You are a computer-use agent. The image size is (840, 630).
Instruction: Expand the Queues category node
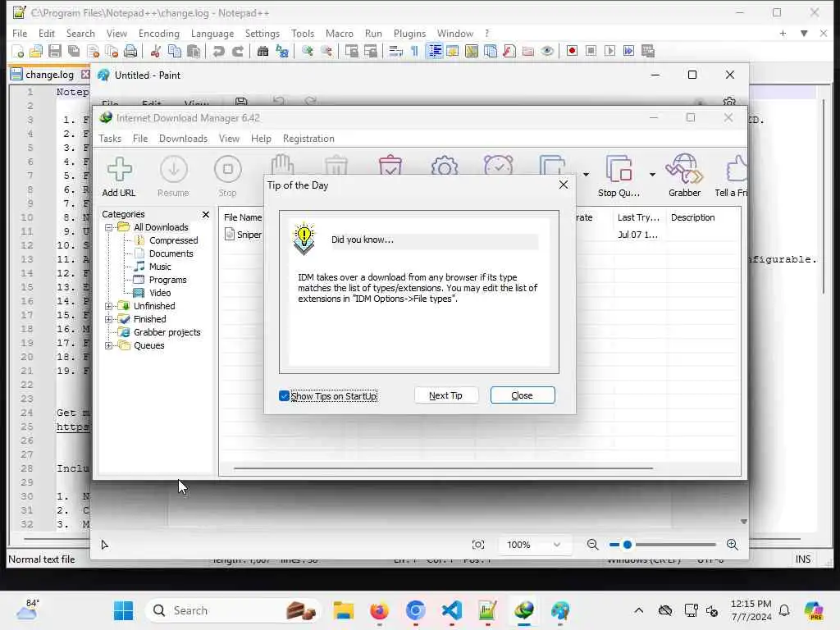[x=109, y=345]
